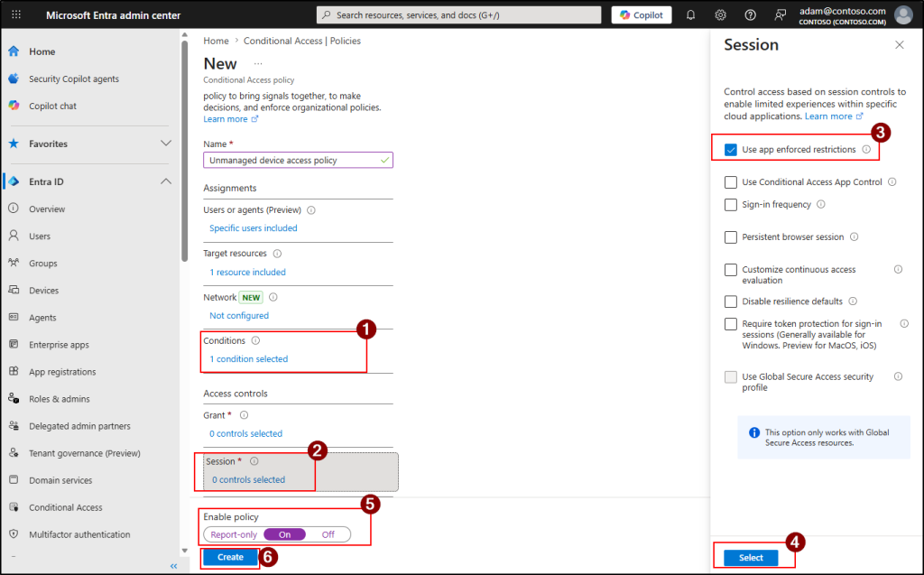This screenshot has width=924, height=575.
Task: Click the policy Name input field
Action: click(298, 160)
